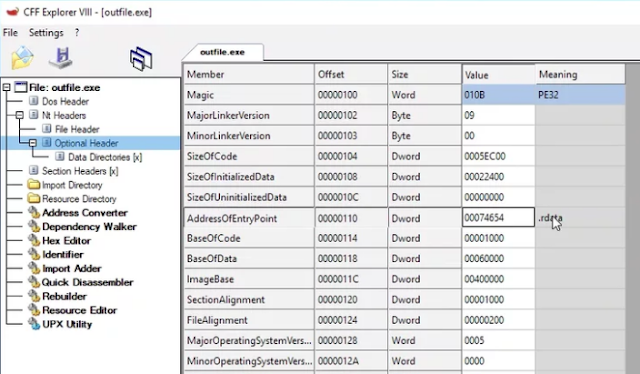Screen dimensions: 640x374
Task: Click the Value column header
Action: (x=498, y=74)
